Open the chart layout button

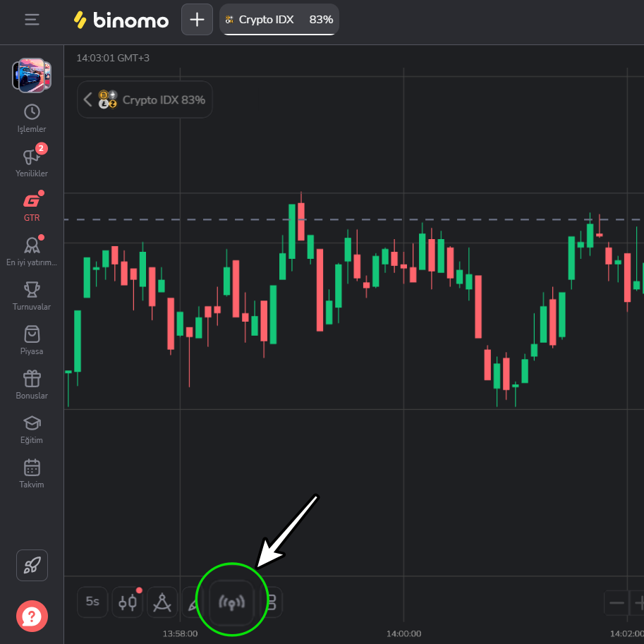[272, 602]
